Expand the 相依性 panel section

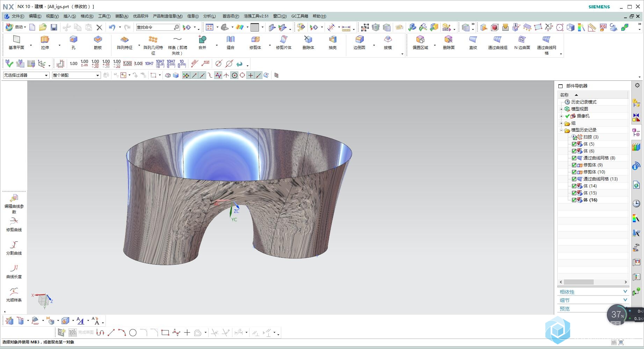593,292
